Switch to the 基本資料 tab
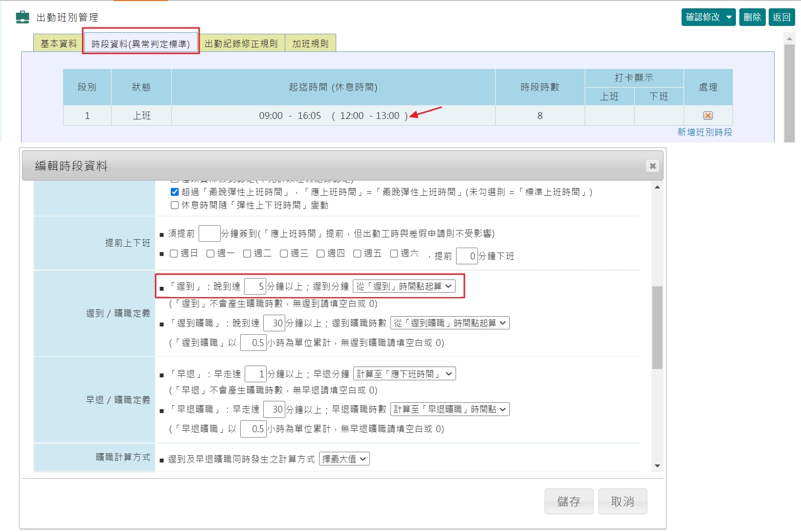 click(58, 43)
